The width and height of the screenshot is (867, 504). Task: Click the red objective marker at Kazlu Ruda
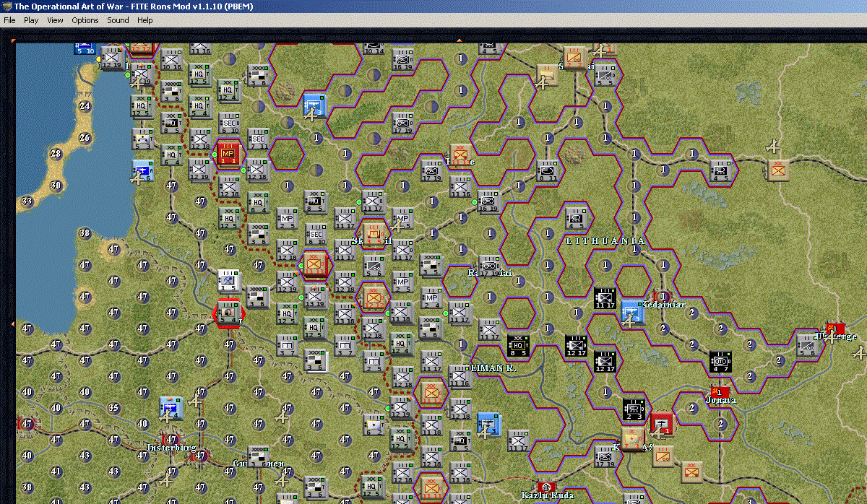coord(547,487)
